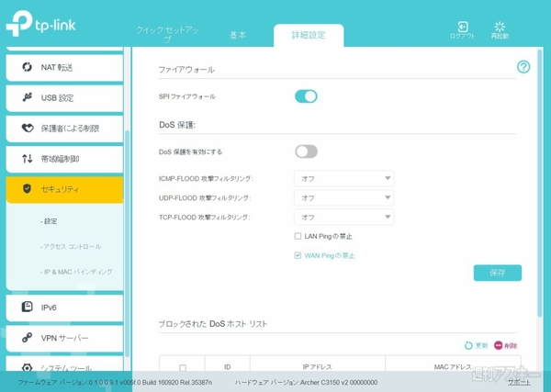Click the ファームウェア バージョン text
This screenshot has height=392, width=551.
point(115,382)
